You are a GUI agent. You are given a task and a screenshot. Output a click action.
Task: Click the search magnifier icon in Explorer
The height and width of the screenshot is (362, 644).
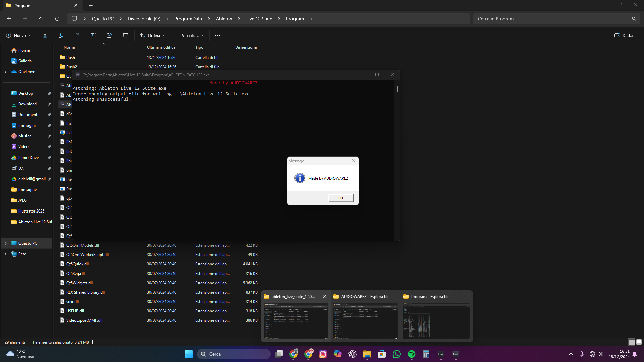(x=634, y=19)
